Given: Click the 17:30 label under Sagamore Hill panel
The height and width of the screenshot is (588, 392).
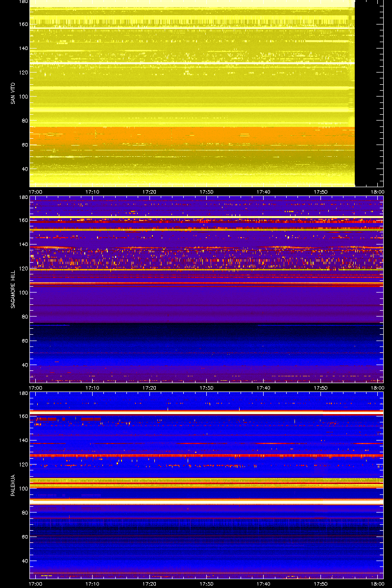Looking at the screenshot, I should [x=206, y=388].
